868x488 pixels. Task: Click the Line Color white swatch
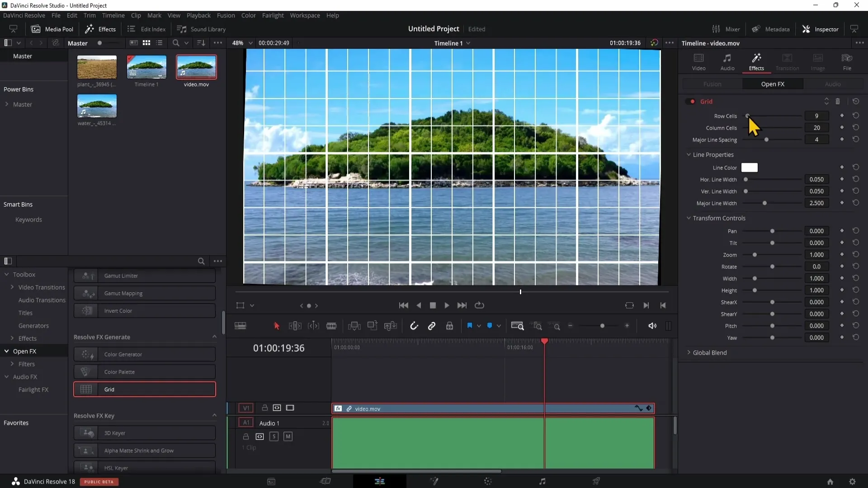tap(750, 168)
